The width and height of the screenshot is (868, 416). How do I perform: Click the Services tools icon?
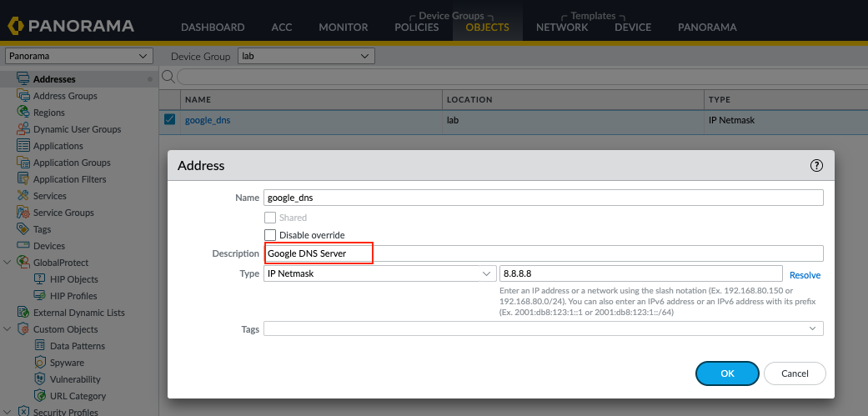[x=23, y=195]
